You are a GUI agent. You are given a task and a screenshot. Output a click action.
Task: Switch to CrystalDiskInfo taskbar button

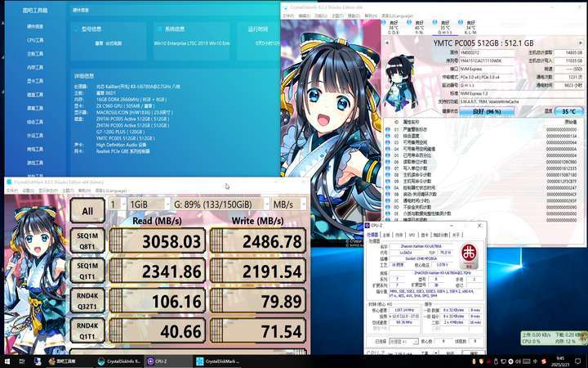click(119, 361)
